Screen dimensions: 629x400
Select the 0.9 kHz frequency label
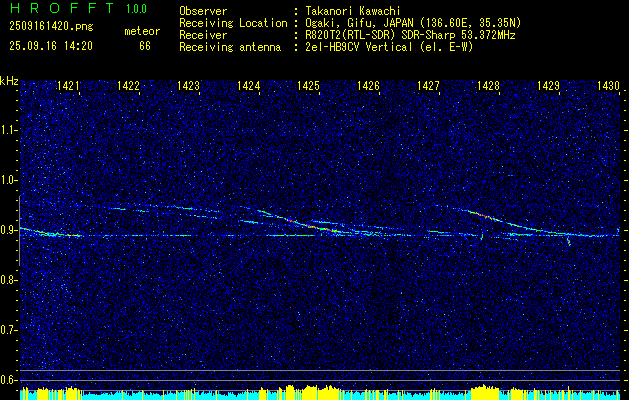(7, 230)
